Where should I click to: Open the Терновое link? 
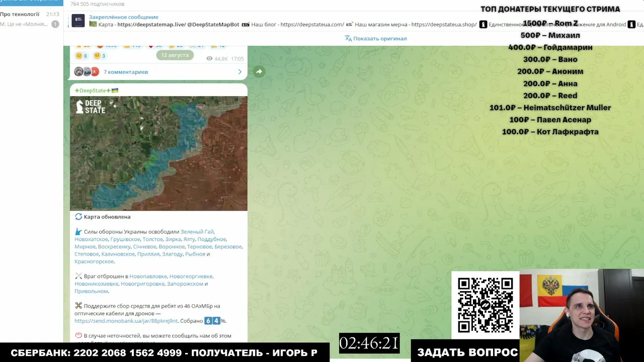(x=200, y=247)
